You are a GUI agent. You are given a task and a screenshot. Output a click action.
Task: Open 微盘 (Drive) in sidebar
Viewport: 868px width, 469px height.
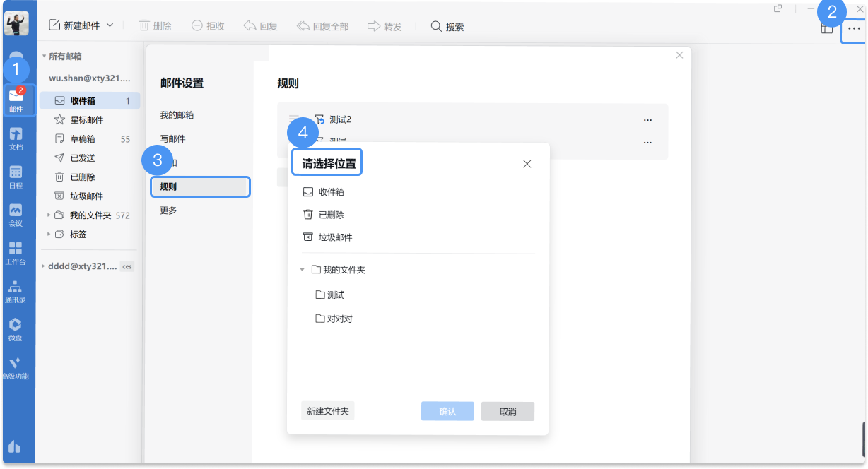[16, 328]
